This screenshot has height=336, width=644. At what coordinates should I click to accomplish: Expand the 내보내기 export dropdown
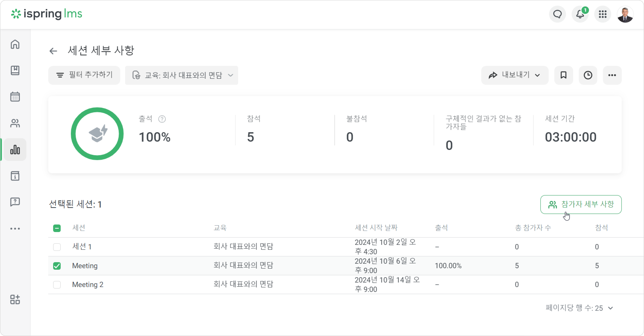coord(515,75)
